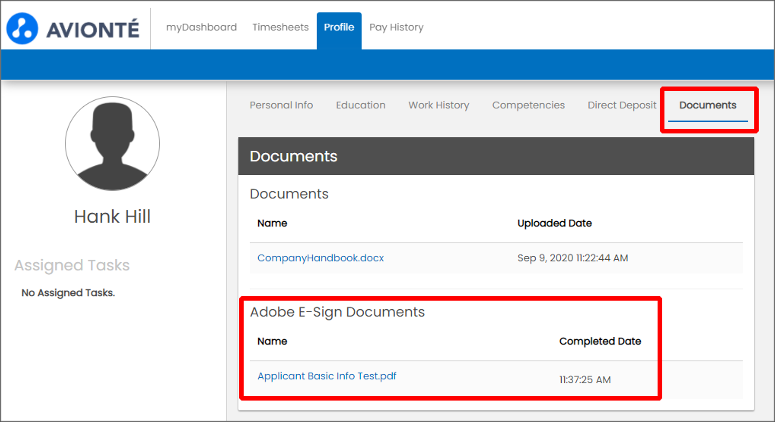The image size is (775, 422).
Task: Open the Work History tab
Action: (438, 105)
